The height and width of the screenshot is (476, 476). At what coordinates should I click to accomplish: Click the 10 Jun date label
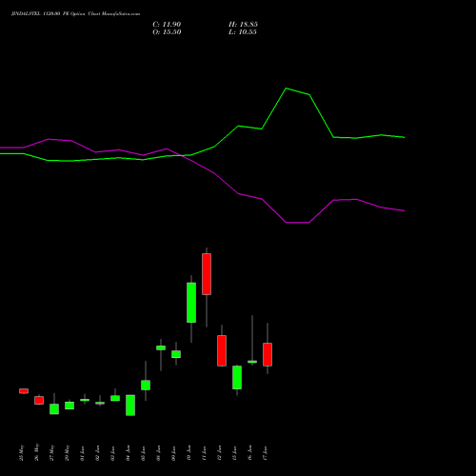pyautogui.click(x=189, y=453)
